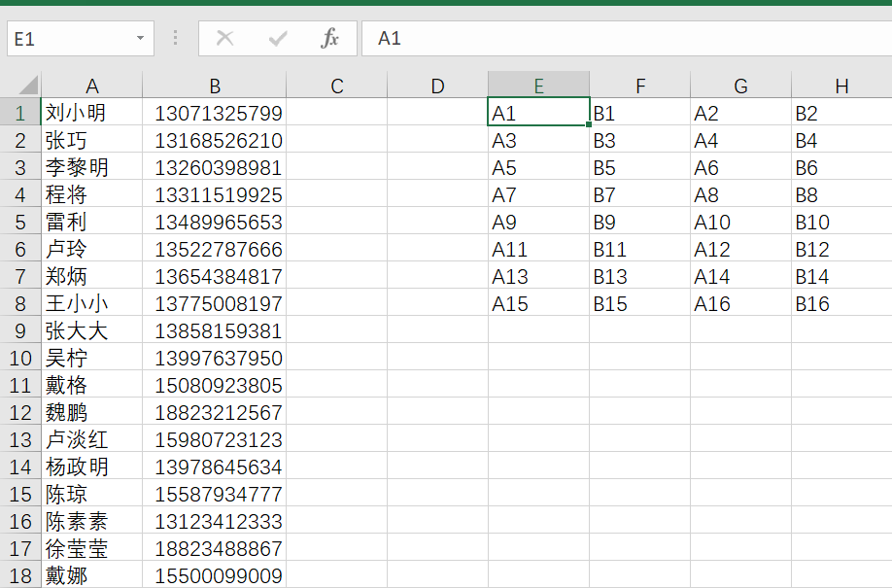This screenshot has height=588, width=892.
Task: Click inside the Name Box showing E1
Action: click(x=68, y=39)
